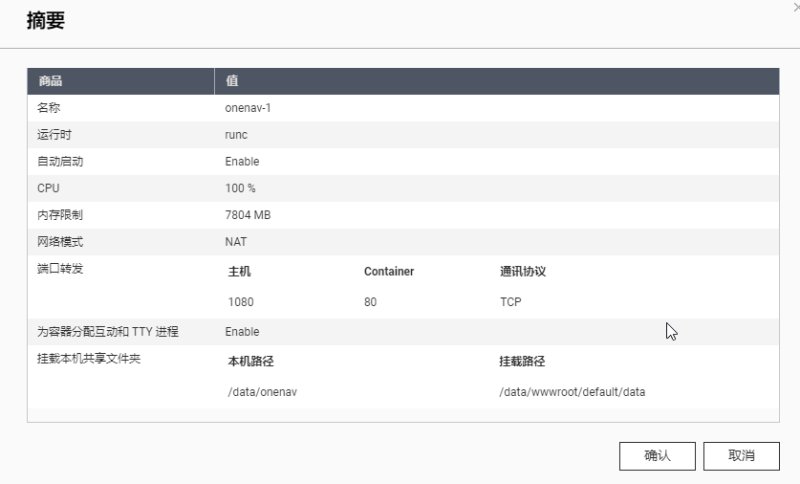Click the 取消 cancel button
This screenshot has height=484, width=800.
click(741, 456)
